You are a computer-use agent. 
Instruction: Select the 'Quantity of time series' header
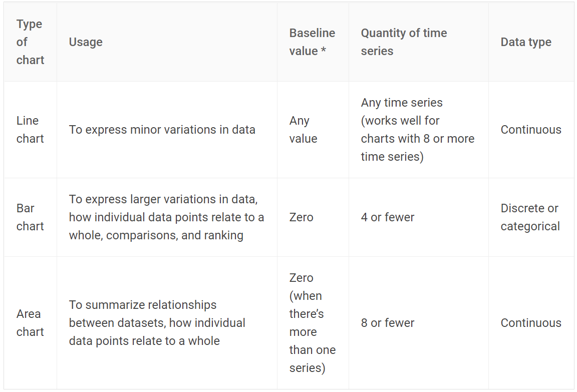418,42
